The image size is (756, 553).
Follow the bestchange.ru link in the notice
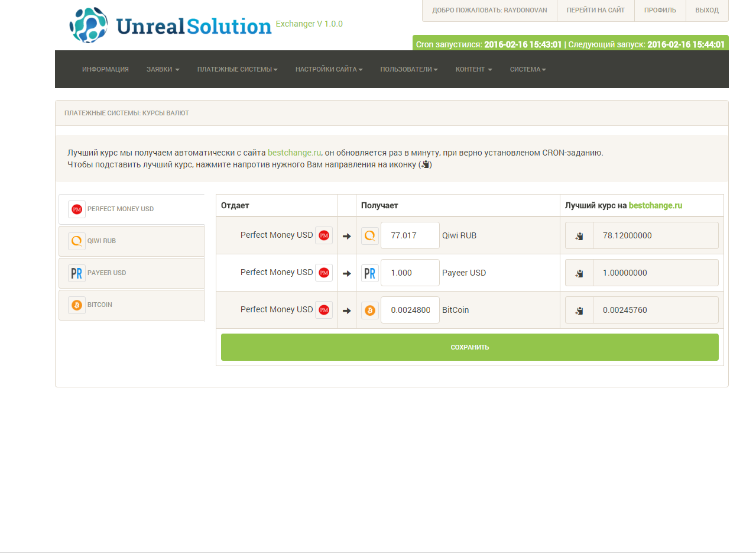pyautogui.click(x=294, y=153)
